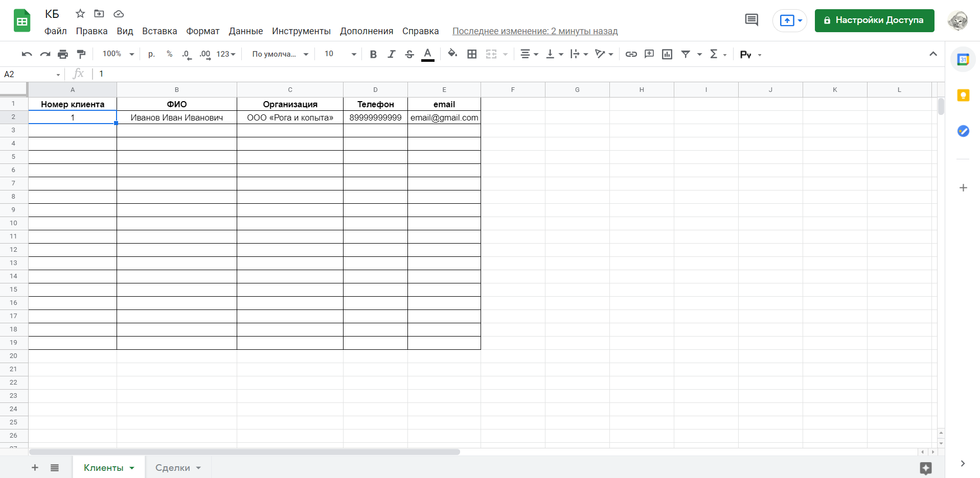The height and width of the screenshot is (478, 980).
Task: Click the undo arrow icon
Action: tap(27, 54)
